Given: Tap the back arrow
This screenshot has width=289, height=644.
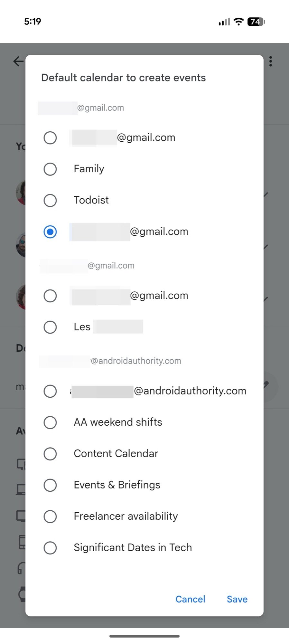Looking at the screenshot, I should tap(18, 62).
